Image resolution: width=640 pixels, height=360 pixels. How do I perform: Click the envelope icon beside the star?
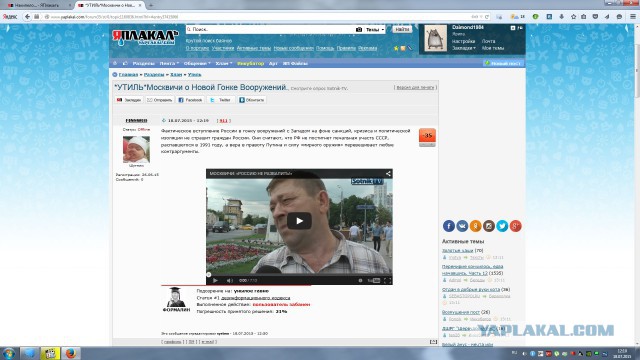pyautogui.click(x=403, y=48)
